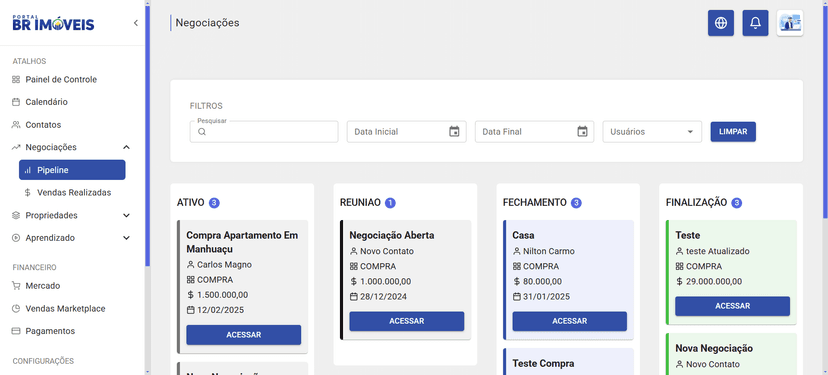Viewport: 828px width, 375px height.
Task: Click the Nova Negociação title under Finalização
Action: point(714,348)
